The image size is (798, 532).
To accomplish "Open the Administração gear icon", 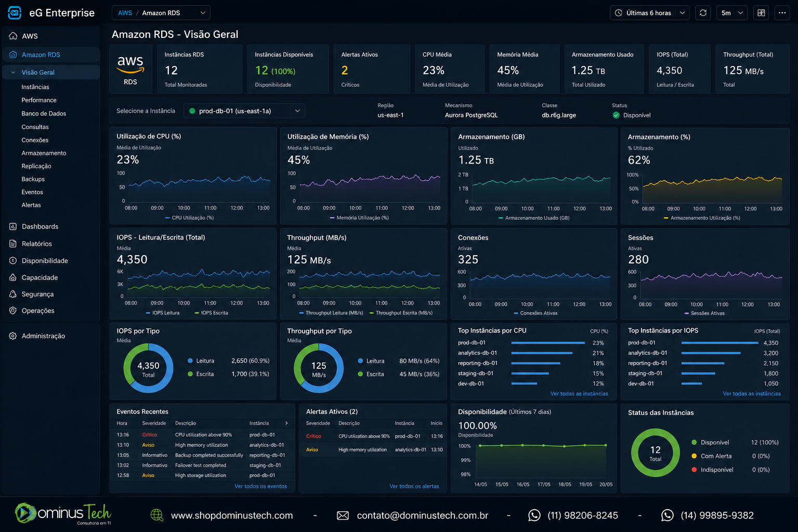I will [x=13, y=336].
